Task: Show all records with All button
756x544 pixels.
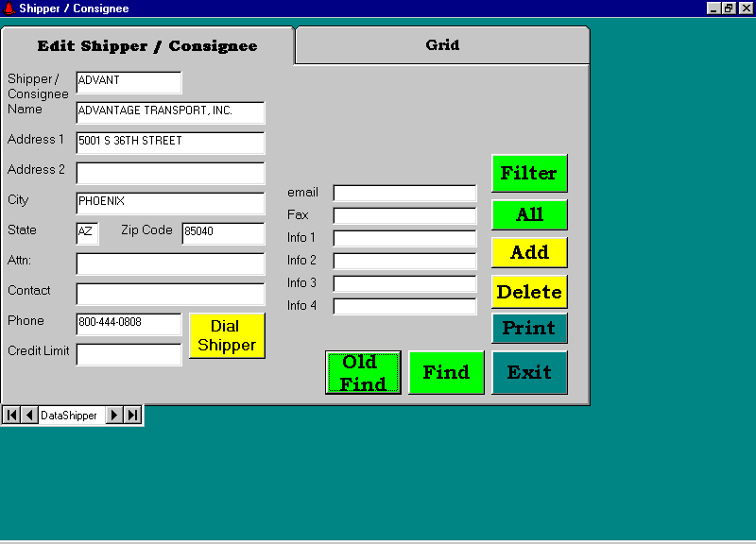Action: point(529,215)
